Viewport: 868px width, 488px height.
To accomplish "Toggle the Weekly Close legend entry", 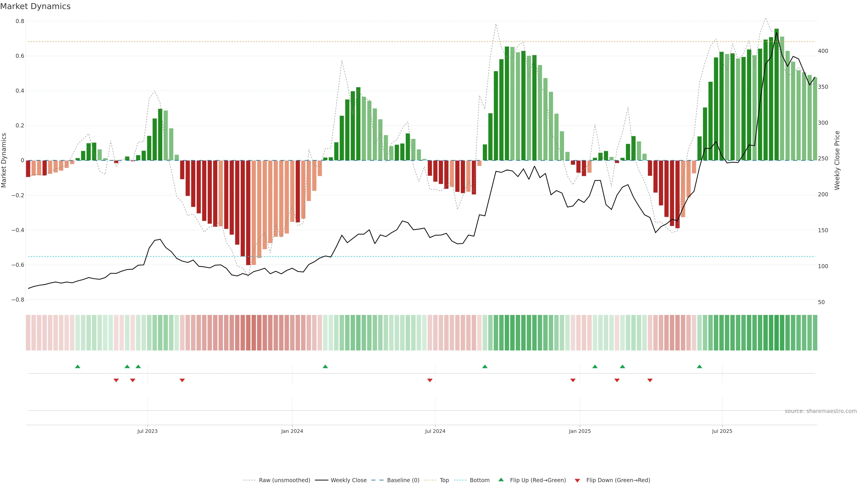I will (x=348, y=480).
